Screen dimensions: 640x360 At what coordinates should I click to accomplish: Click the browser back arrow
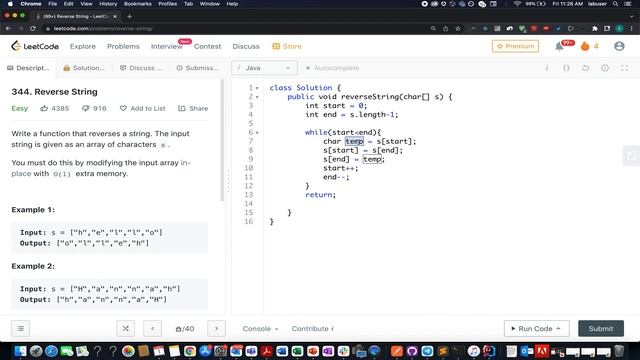coord(8,29)
